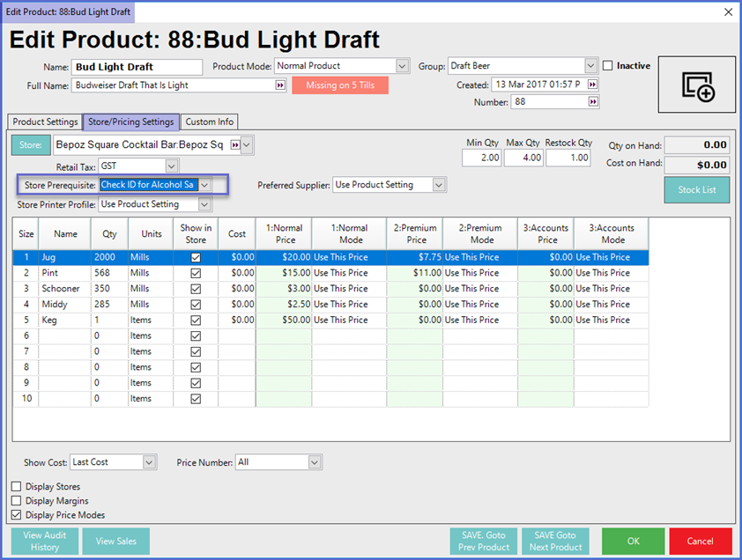The width and height of the screenshot is (742, 560).
Task: Expand the Show Cost dropdown
Action: tap(149, 462)
